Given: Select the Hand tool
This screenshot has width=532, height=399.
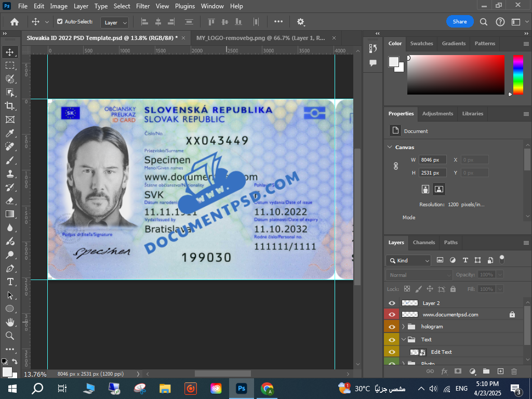Looking at the screenshot, I should [x=10, y=322].
